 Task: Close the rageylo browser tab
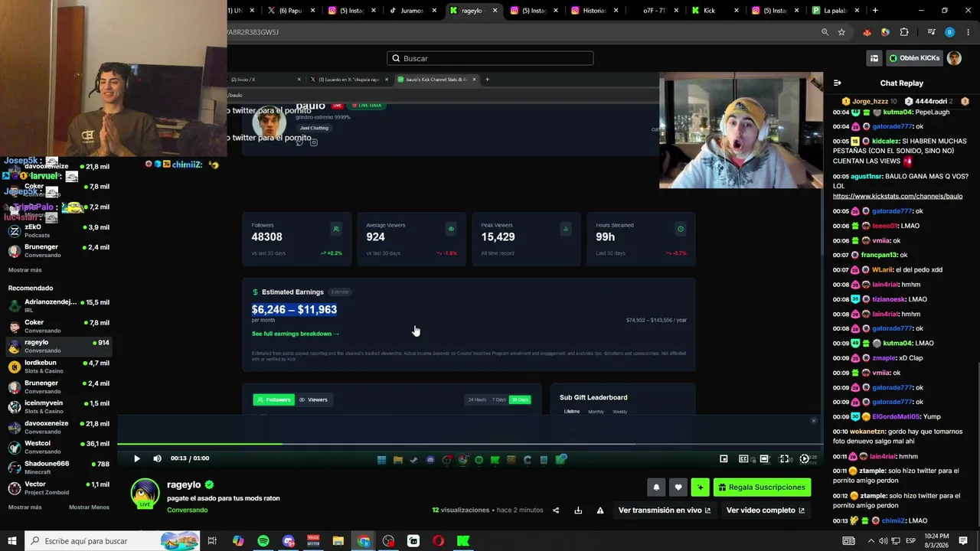[x=495, y=11]
